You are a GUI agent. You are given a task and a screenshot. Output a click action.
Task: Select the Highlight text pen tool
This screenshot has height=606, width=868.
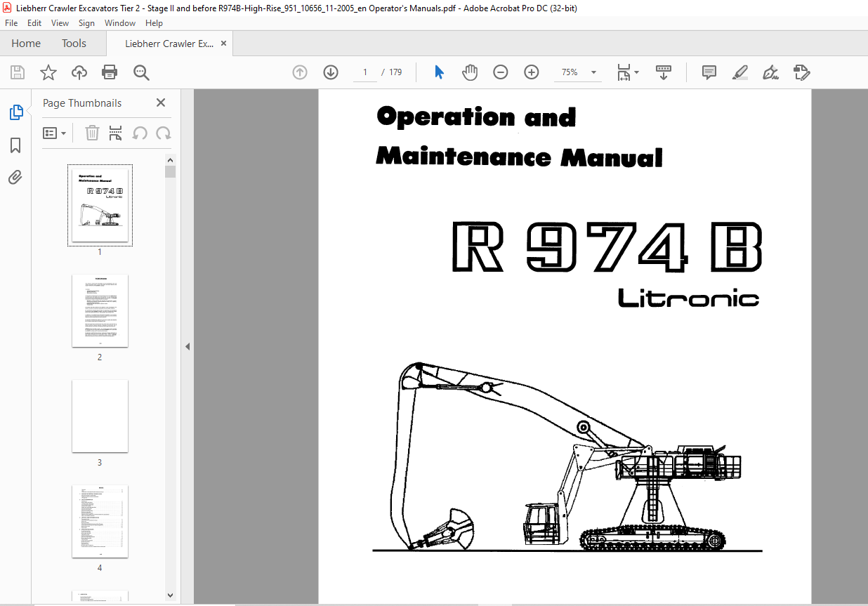pos(740,72)
